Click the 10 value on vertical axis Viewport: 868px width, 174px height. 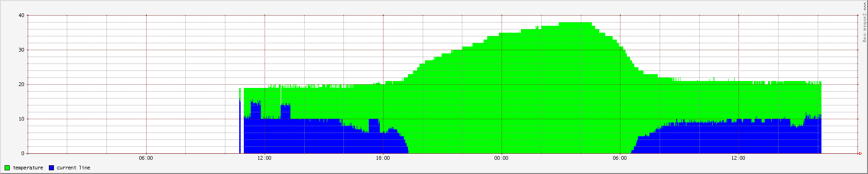tap(21, 119)
